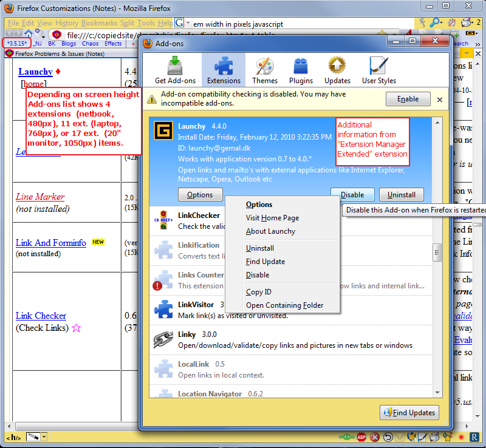This screenshot has height=448, width=486.
Task: Open the Chaos bookmark folder
Action: (90, 44)
